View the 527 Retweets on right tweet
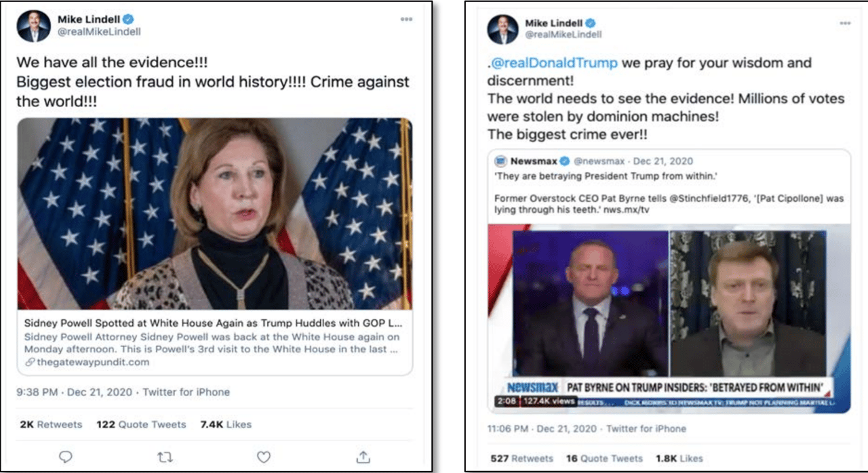 pos(522,458)
